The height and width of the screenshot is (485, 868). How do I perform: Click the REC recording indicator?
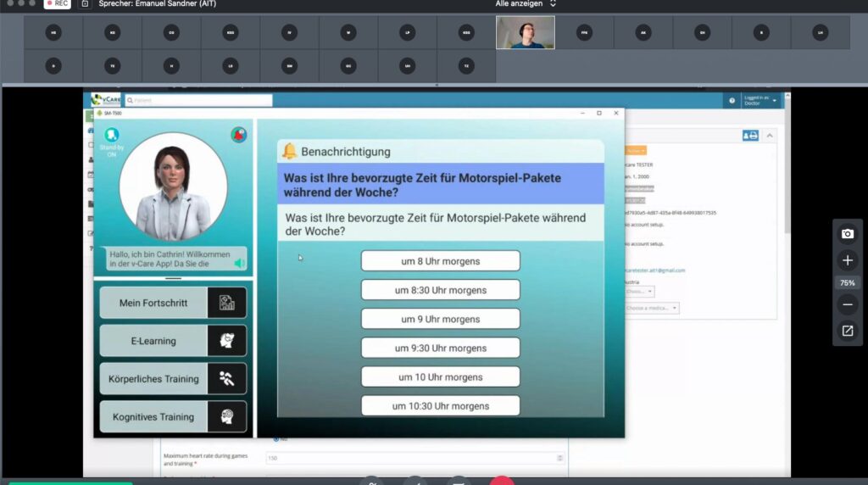57,3
